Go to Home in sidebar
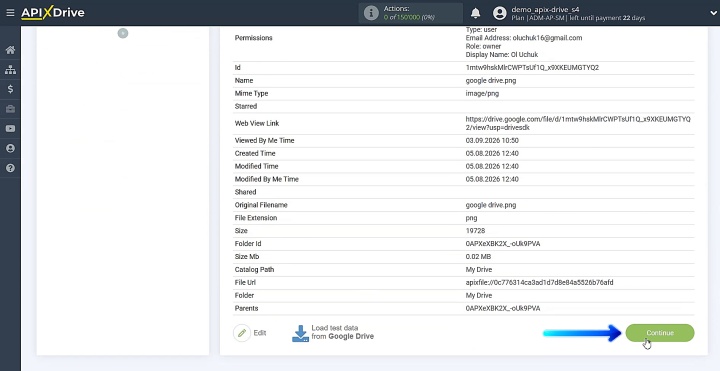 pos(10,50)
